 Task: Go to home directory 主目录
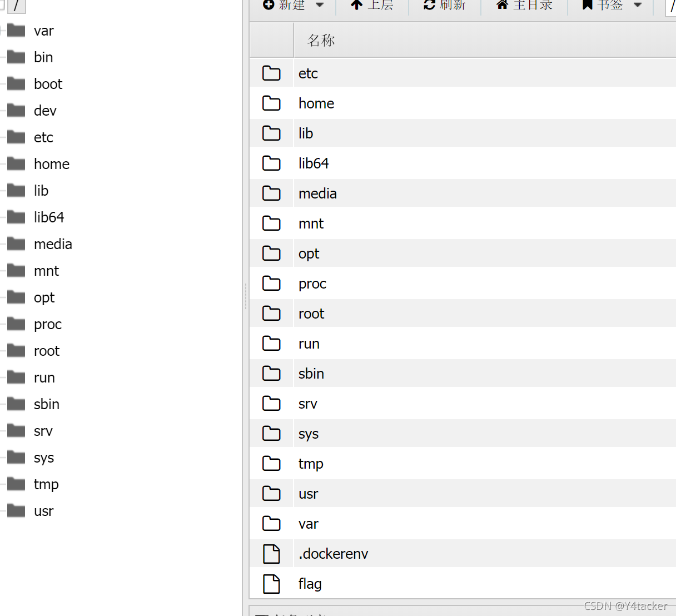[524, 5]
